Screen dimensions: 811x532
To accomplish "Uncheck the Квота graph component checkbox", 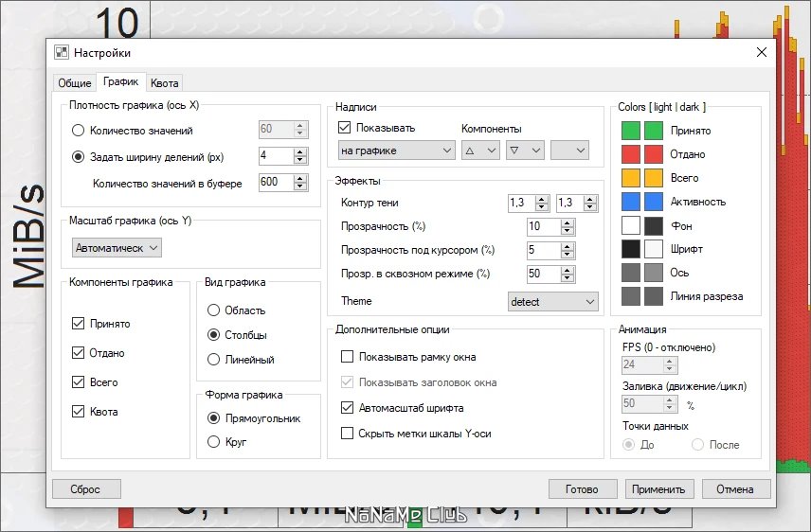I will point(78,412).
